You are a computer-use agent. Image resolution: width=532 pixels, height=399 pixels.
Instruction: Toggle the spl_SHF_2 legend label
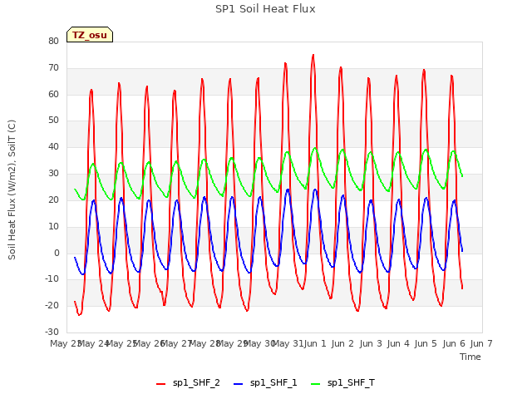click(x=196, y=382)
